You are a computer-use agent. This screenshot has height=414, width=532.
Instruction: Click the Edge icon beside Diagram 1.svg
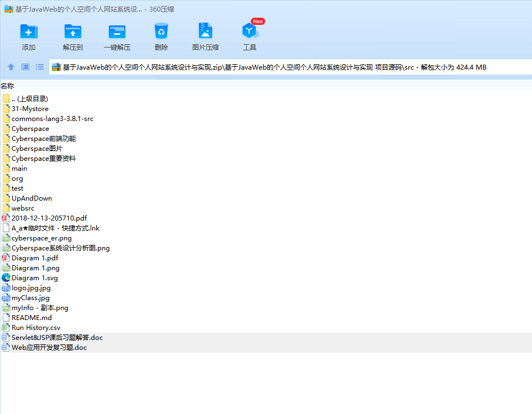[6, 278]
